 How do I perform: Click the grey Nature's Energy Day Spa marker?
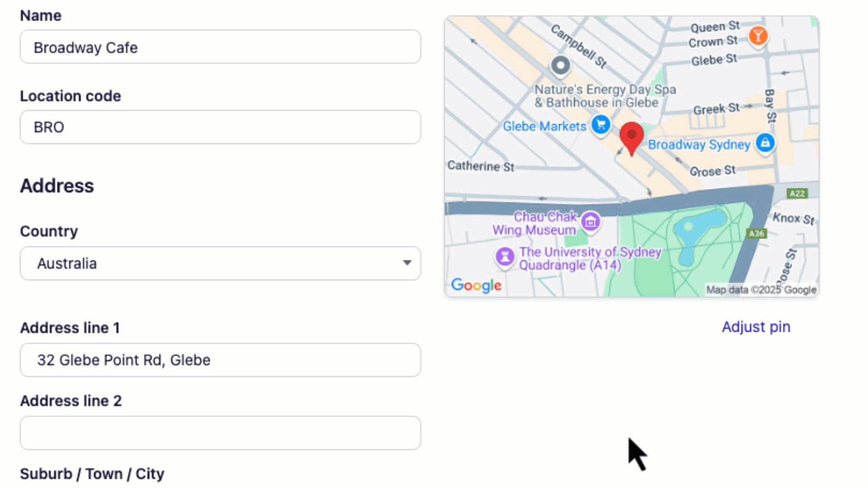561,66
